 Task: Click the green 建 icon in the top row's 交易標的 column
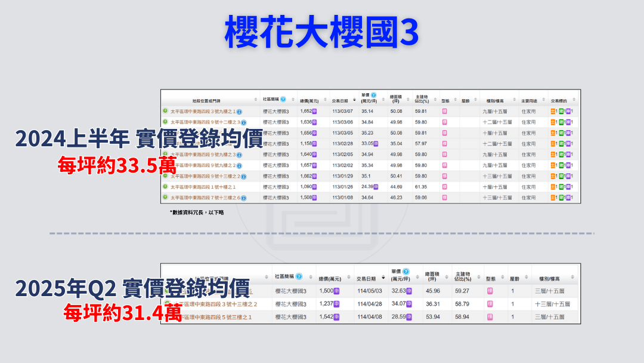[562, 110]
